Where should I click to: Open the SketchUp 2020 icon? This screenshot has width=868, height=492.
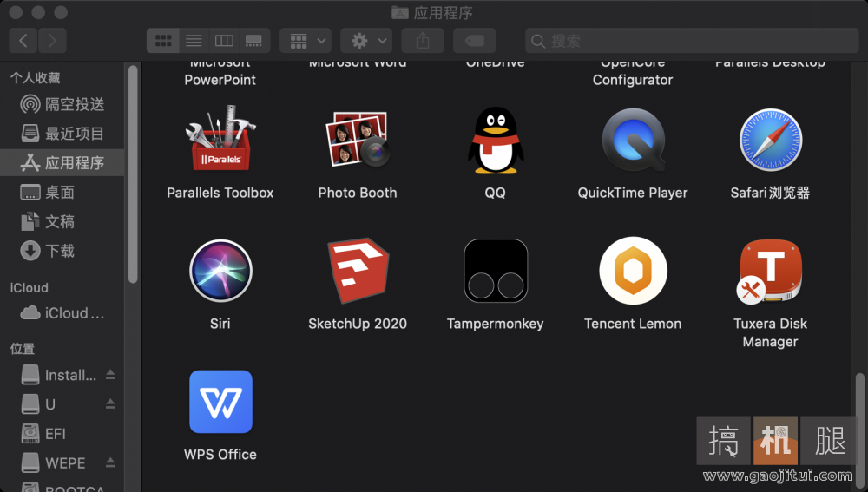point(358,271)
